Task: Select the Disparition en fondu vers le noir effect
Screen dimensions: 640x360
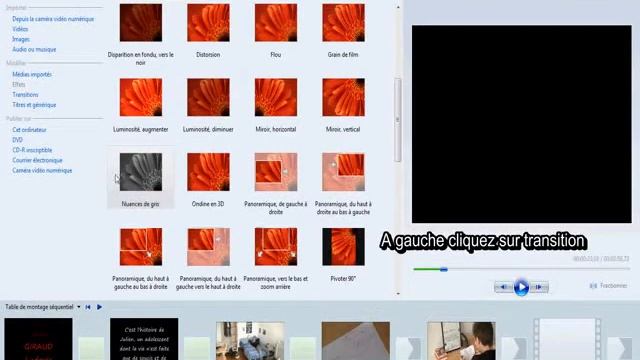Action: pyautogui.click(x=140, y=23)
